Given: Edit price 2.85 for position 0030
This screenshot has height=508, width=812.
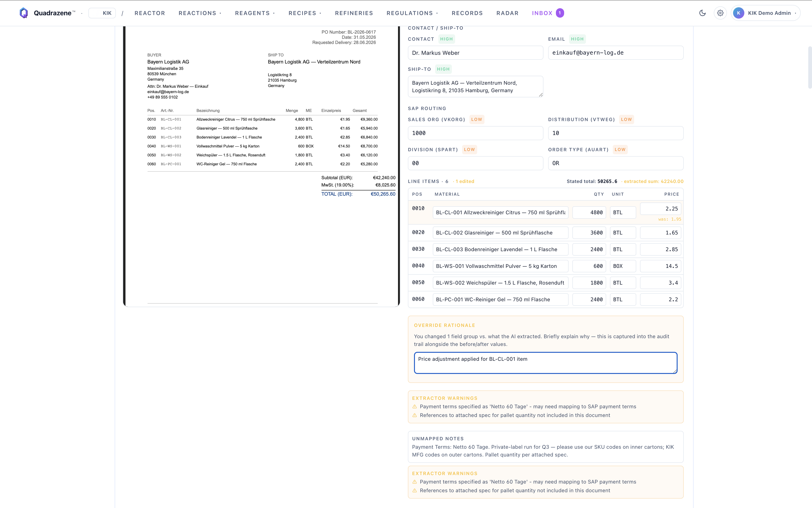Looking at the screenshot, I should click(x=660, y=249).
